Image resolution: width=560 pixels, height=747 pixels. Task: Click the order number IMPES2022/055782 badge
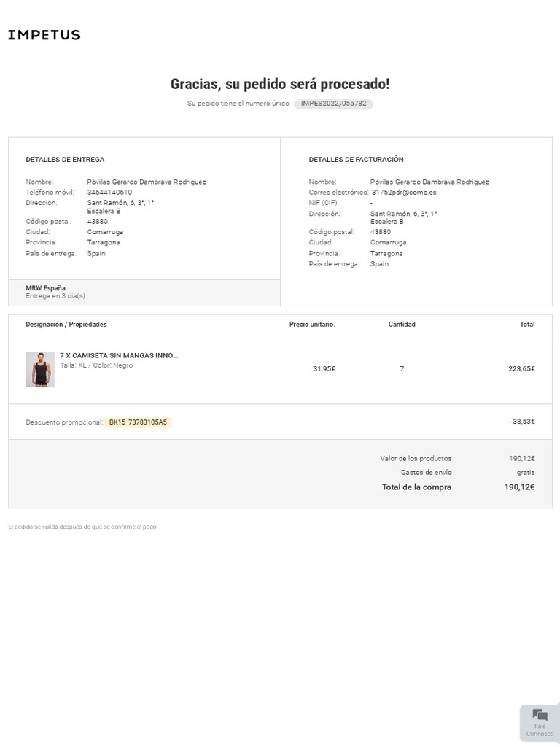(x=334, y=104)
